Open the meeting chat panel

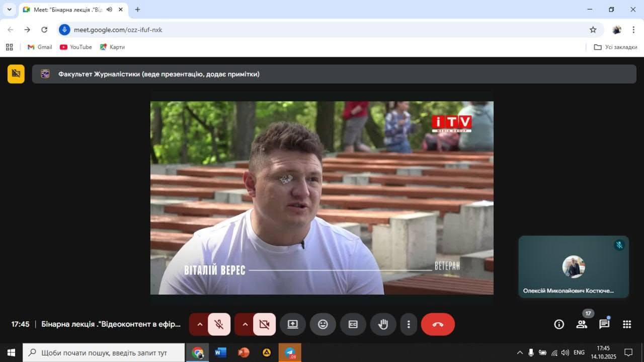[604, 324]
